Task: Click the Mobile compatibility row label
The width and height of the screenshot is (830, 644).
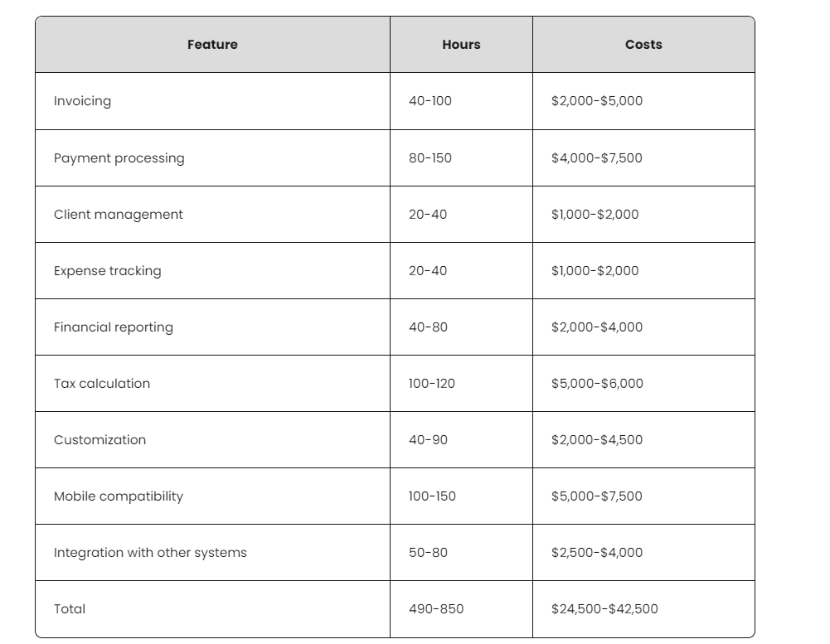Action: [x=118, y=496]
